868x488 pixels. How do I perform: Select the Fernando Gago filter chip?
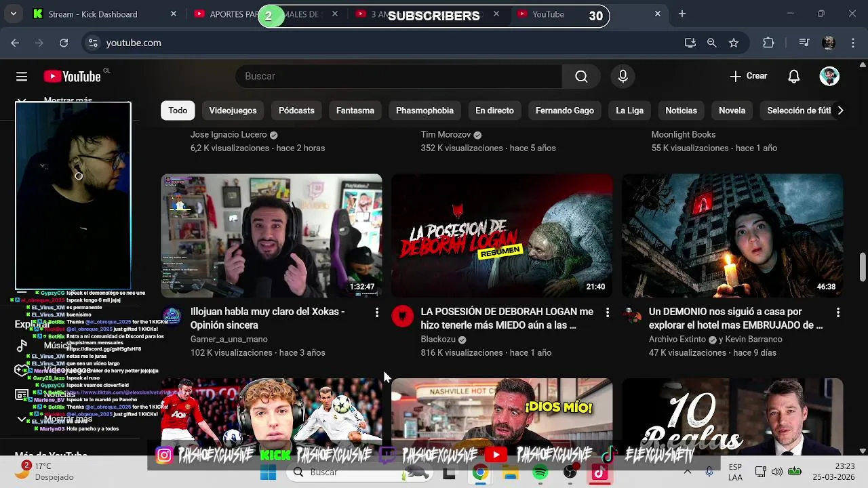tap(564, 110)
